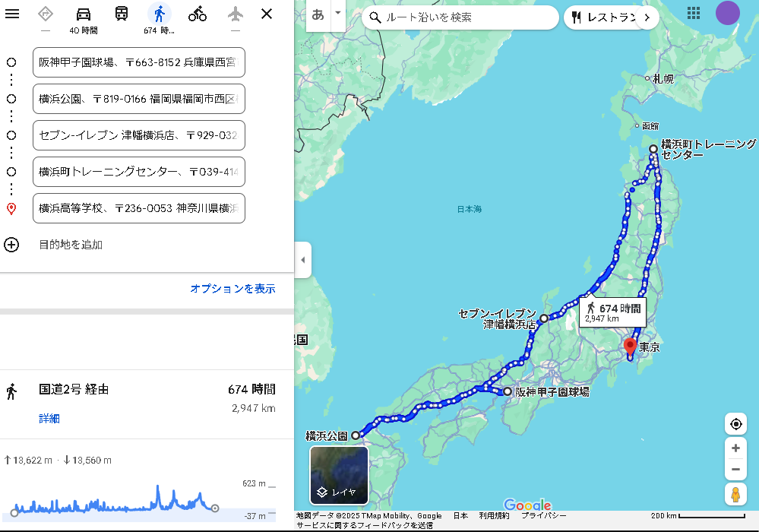Click the Street View pegman
The height and width of the screenshot is (532, 759).
(735, 495)
